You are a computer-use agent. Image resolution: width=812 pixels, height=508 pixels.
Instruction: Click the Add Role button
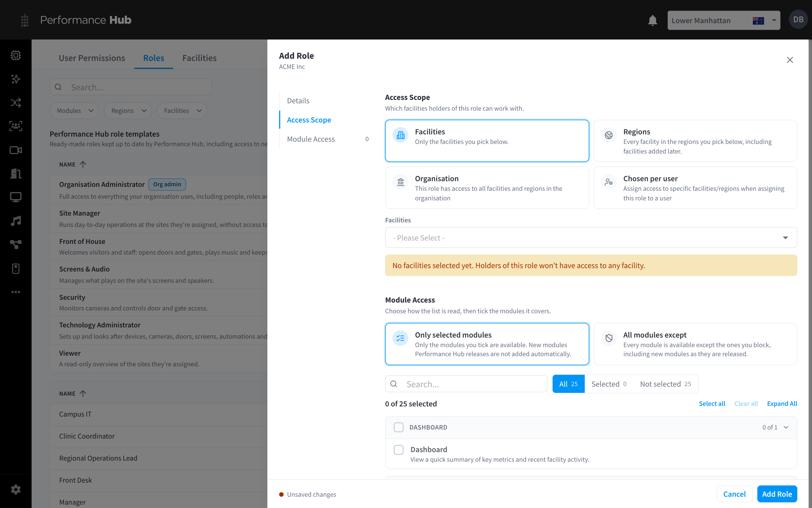(777, 494)
